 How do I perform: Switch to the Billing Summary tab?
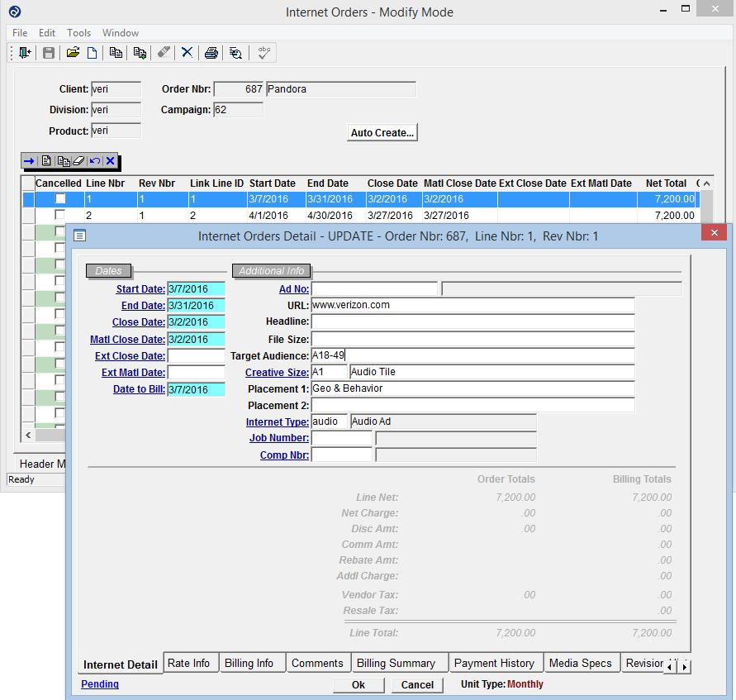click(x=396, y=663)
